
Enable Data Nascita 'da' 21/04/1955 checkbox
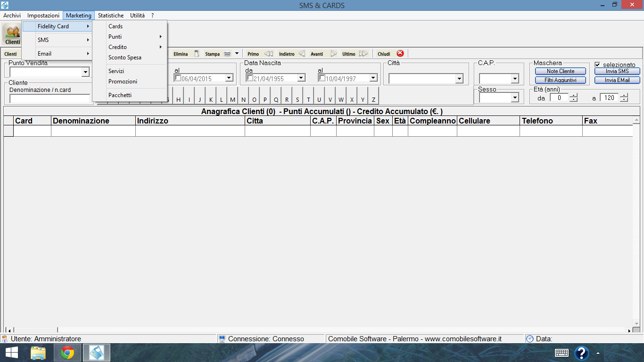[x=250, y=78]
